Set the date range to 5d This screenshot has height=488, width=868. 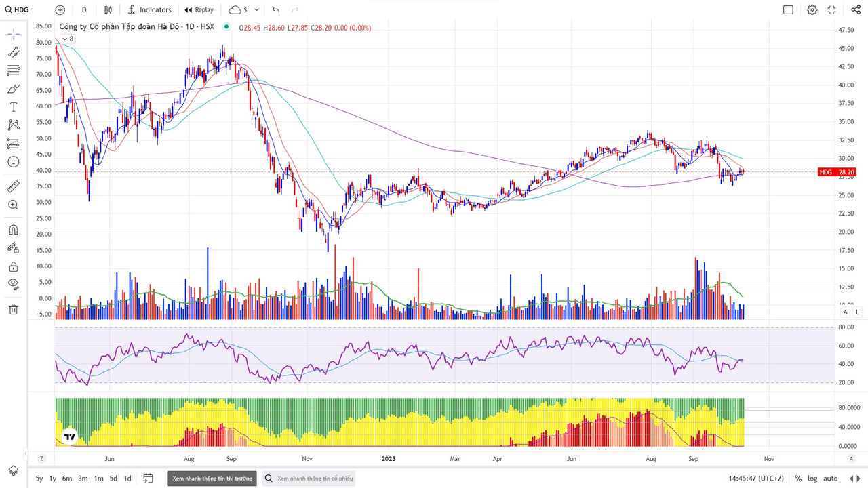[113, 479]
